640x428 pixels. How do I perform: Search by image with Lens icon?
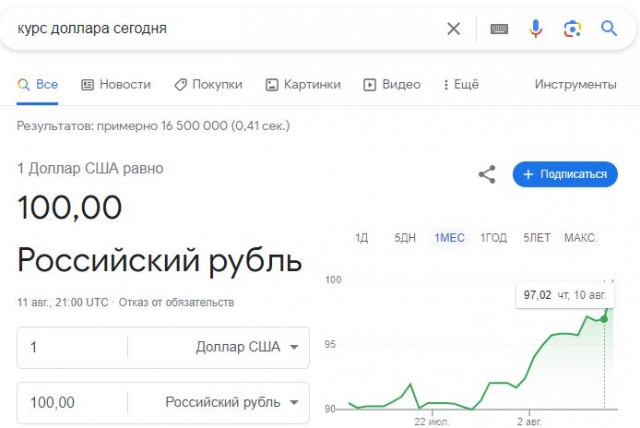(x=572, y=28)
